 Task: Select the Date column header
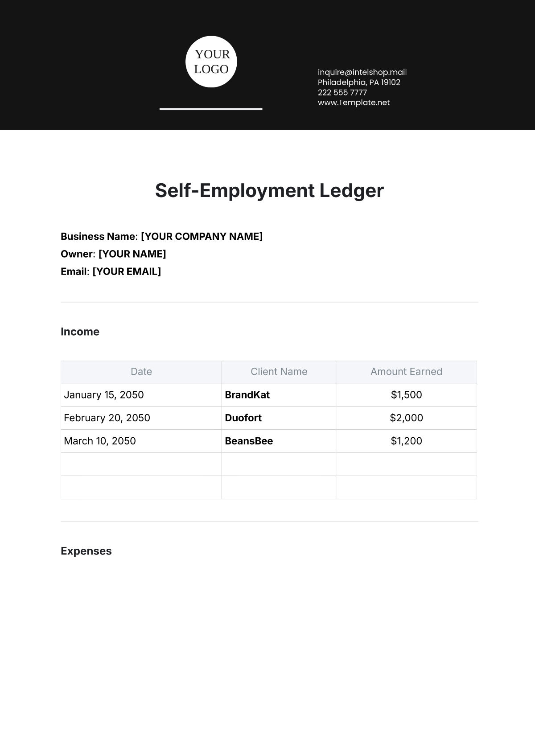[x=141, y=372]
